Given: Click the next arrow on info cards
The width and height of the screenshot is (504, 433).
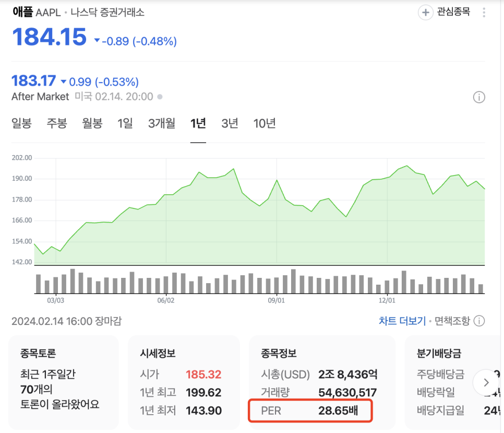Looking at the screenshot, I should click(486, 382).
